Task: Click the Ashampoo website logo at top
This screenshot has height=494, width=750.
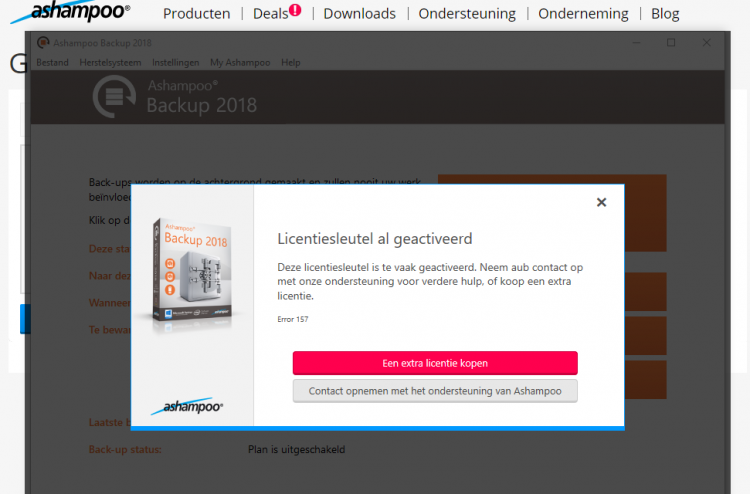Action: tap(70, 11)
